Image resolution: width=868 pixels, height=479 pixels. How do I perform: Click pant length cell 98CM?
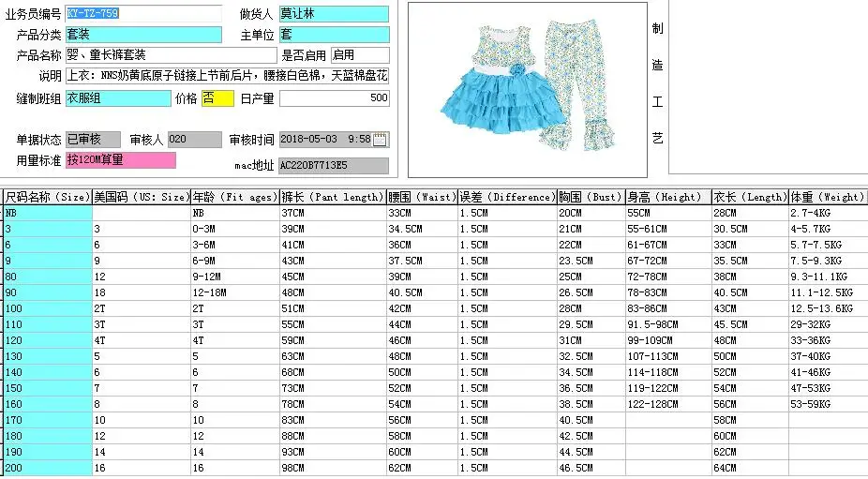coord(334,469)
